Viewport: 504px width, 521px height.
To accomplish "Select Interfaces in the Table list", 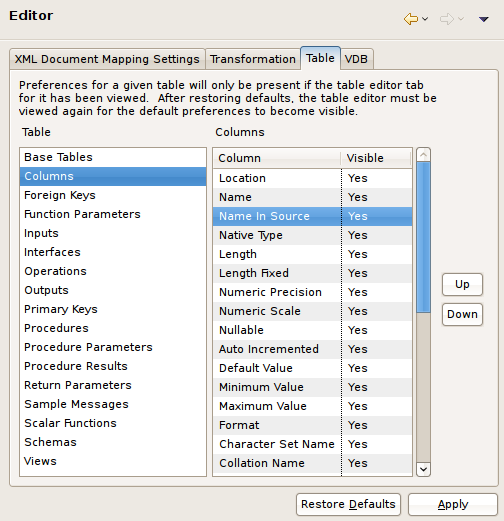I will pos(113,252).
